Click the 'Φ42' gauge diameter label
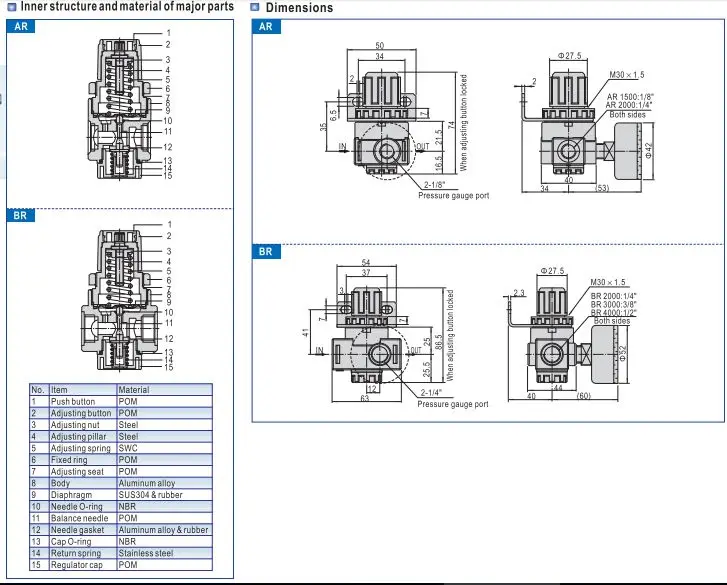The width and height of the screenshot is (727, 585). (x=648, y=150)
